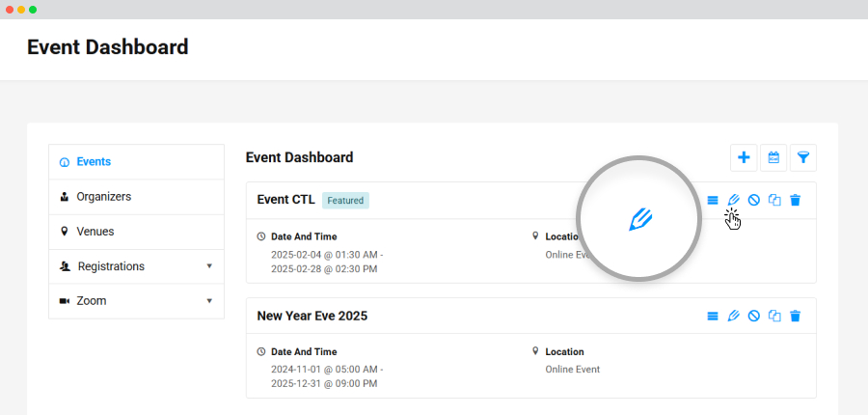Click the Event CTL title link
Viewport: 868px width, 415px height.
point(285,200)
